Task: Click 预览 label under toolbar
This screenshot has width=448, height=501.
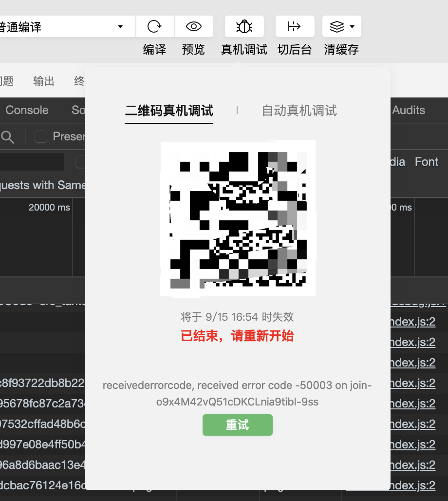Action: [193, 50]
